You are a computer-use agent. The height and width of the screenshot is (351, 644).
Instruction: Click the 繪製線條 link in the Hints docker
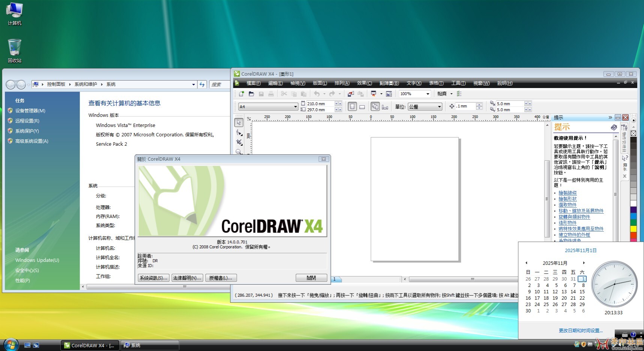pyautogui.click(x=568, y=193)
